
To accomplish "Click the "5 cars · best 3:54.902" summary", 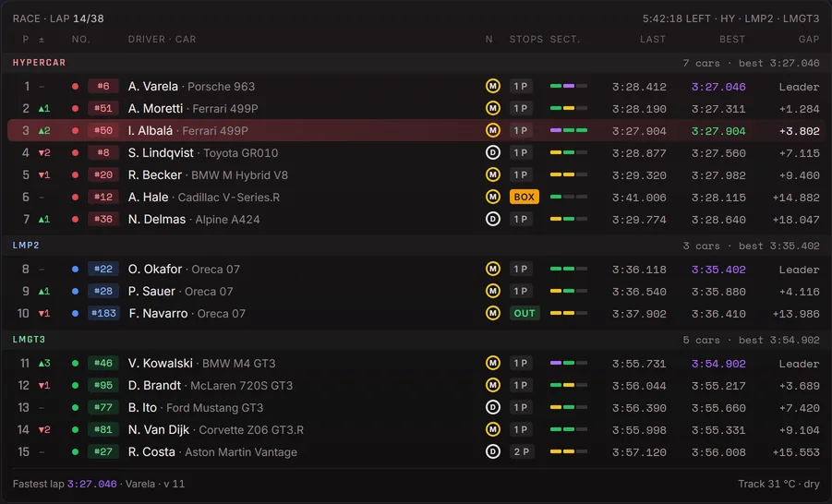I will pyautogui.click(x=751, y=340).
